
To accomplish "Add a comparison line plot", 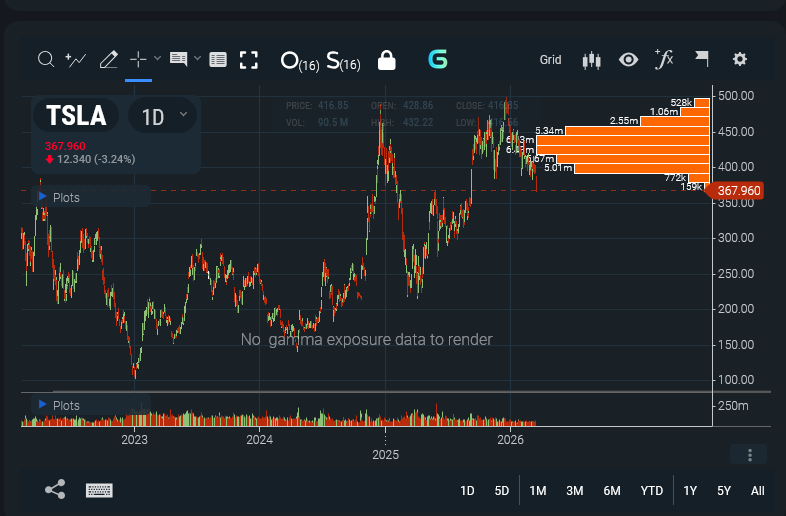I will [x=76, y=59].
